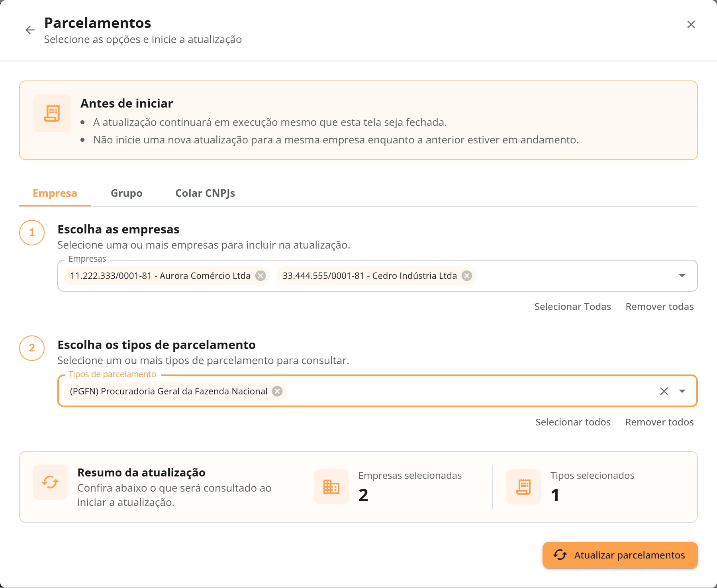Close the Parcelamentos dialog
The width and height of the screenshot is (717, 588).
pyautogui.click(x=691, y=24)
